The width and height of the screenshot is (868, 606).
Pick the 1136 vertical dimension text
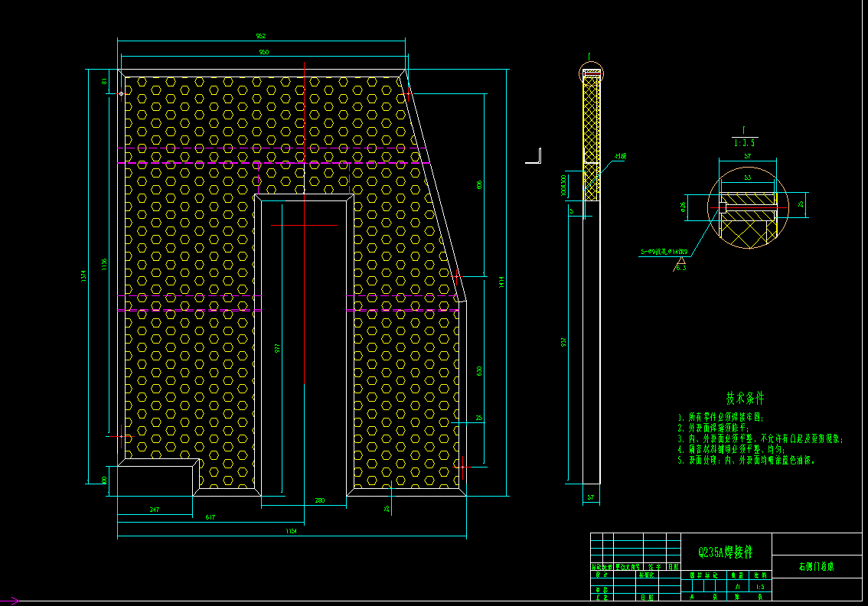point(104,265)
